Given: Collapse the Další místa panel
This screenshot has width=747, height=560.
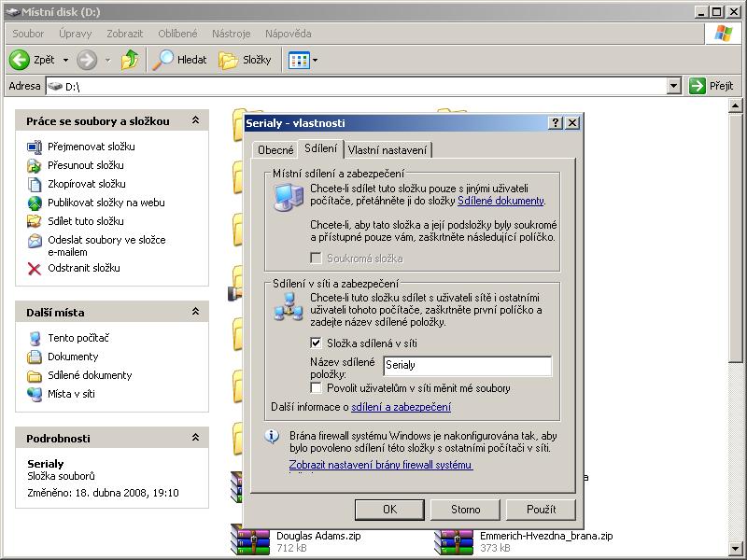Looking at the screenshot, I should tap(195, 312).
